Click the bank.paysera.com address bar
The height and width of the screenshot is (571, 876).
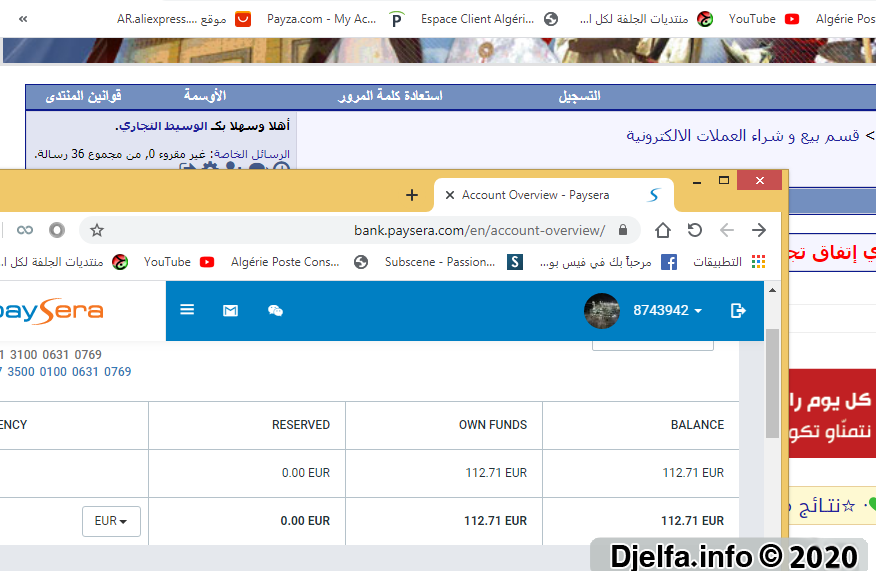360,230
